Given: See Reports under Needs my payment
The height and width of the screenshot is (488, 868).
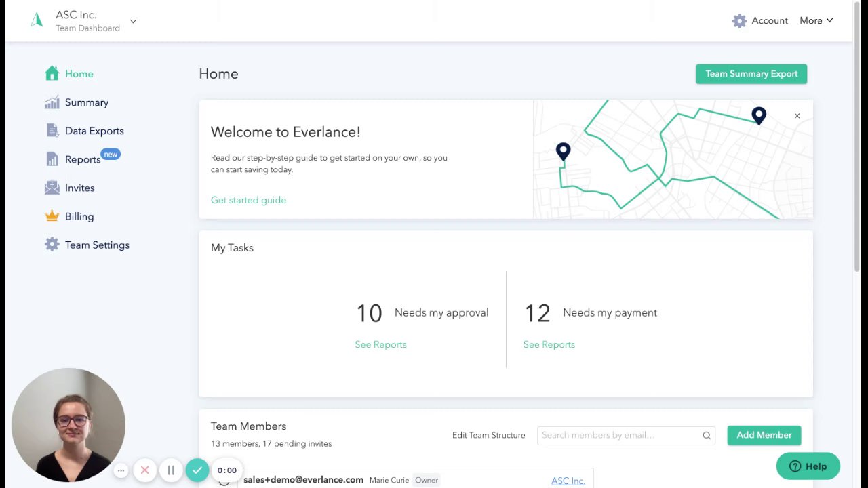Looking at the screenshot, I should pyautogui.click(x=549, y=344).
